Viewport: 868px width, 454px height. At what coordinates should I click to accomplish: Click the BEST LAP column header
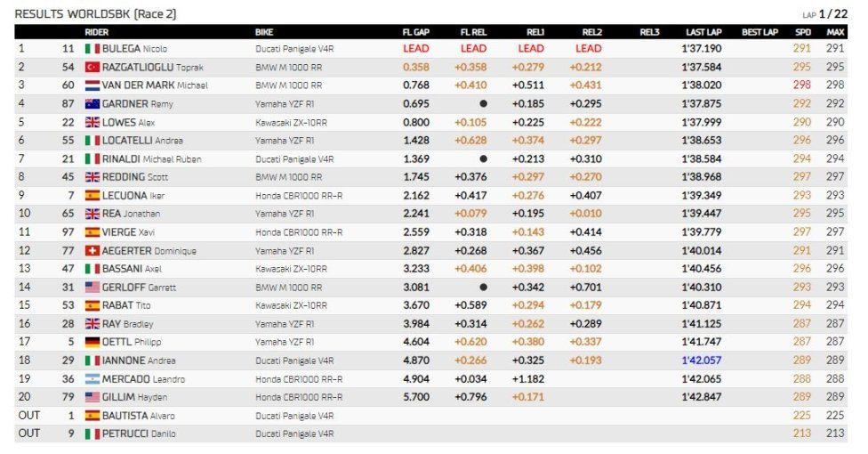(760, 32)
